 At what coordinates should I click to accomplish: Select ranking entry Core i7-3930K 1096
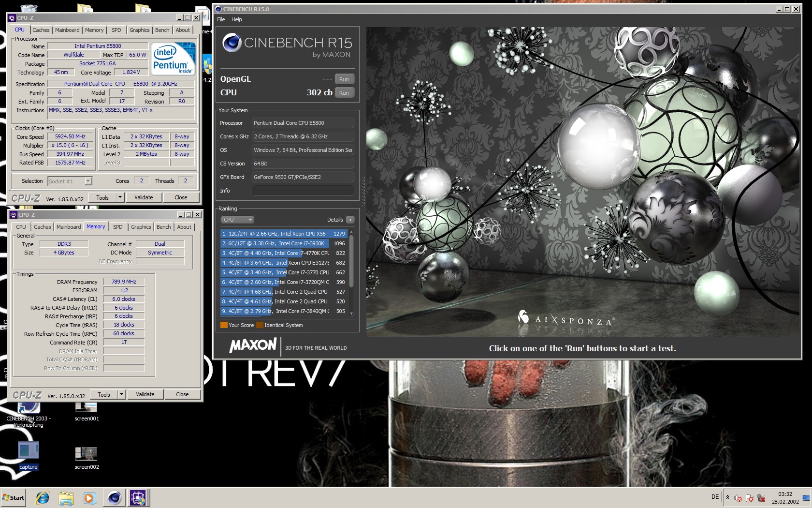(x=284, y=243)
